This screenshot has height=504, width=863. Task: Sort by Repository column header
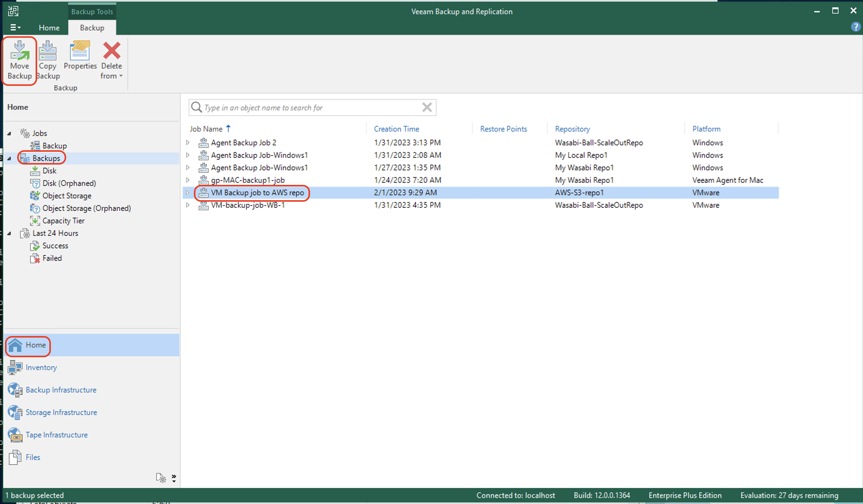click(x=572, y=129)
